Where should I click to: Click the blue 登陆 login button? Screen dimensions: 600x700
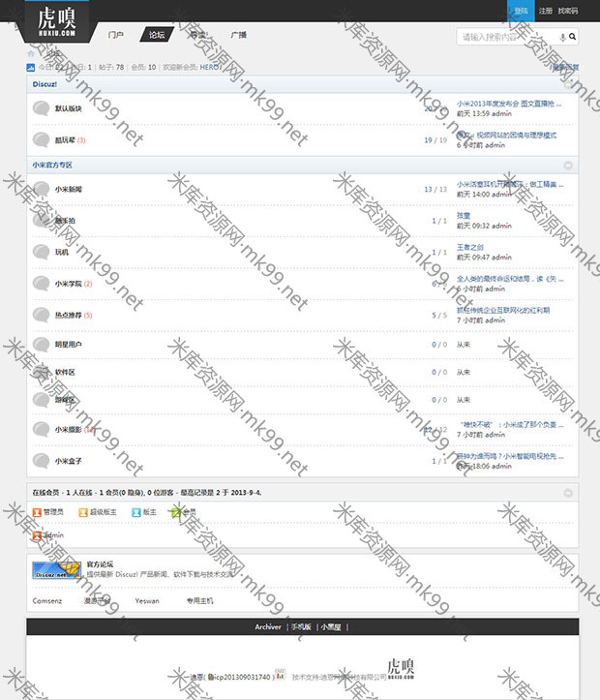tap(521, 11)
